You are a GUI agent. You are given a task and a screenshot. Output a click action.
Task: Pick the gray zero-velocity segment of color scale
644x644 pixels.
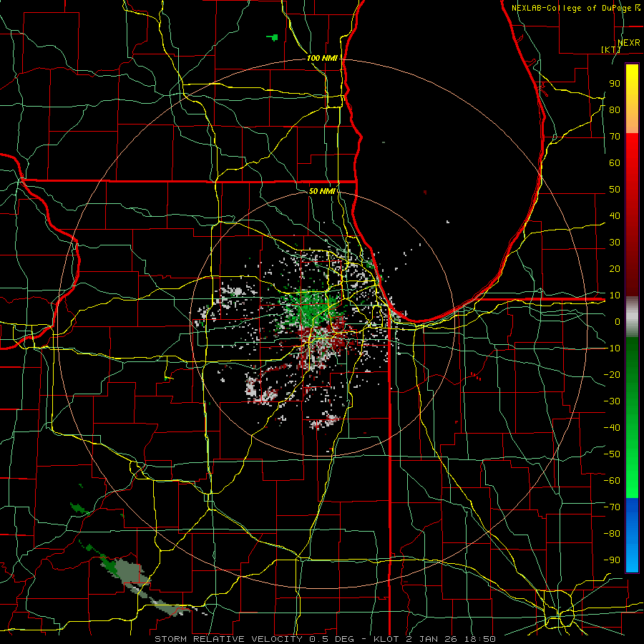632,317
